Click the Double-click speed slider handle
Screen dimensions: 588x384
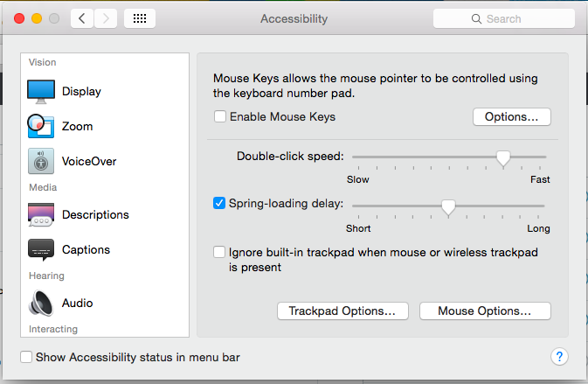click(x=503, y=157)
